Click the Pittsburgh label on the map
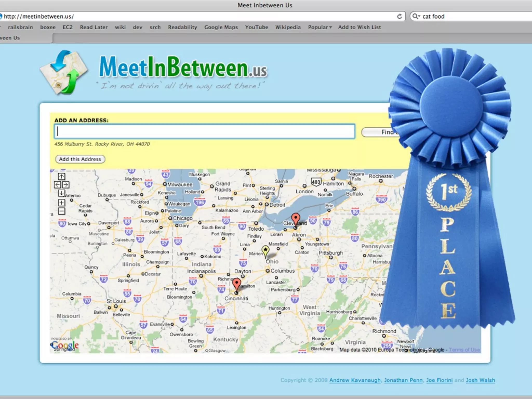532x399 pixels. (331, 253)
